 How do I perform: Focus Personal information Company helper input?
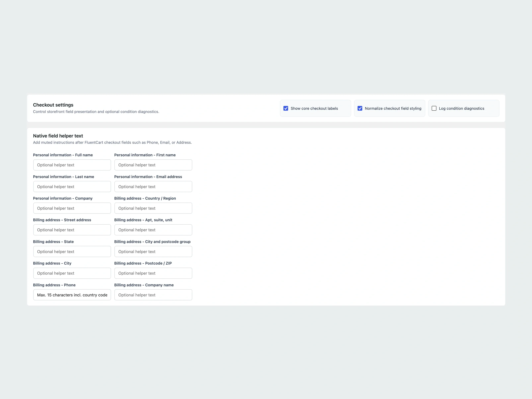72,208
